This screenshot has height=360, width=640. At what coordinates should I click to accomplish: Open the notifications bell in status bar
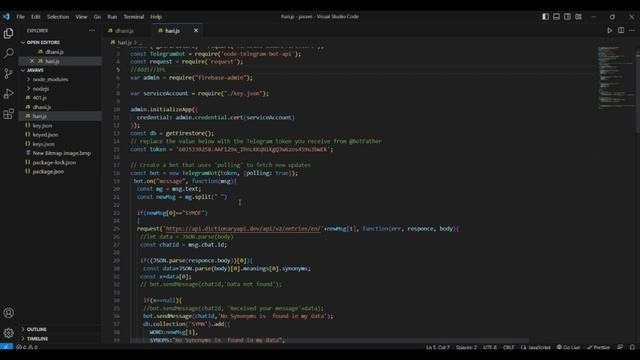coord(632,347)
